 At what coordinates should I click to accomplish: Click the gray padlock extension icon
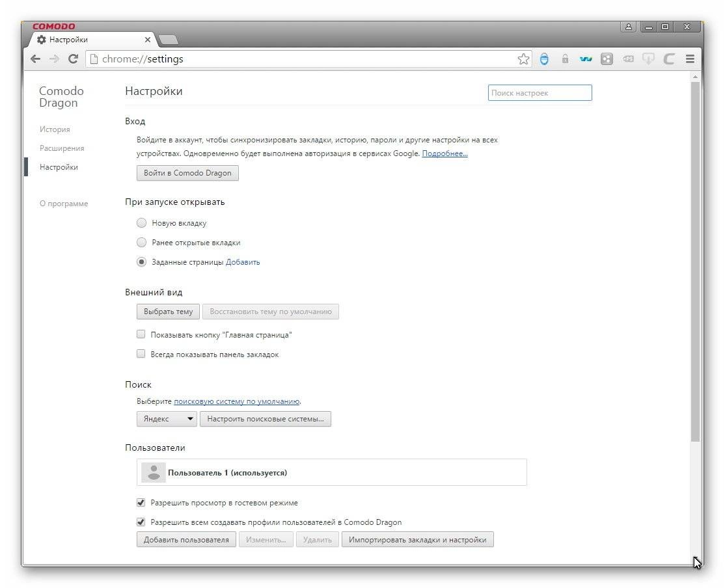pos(565,59)
